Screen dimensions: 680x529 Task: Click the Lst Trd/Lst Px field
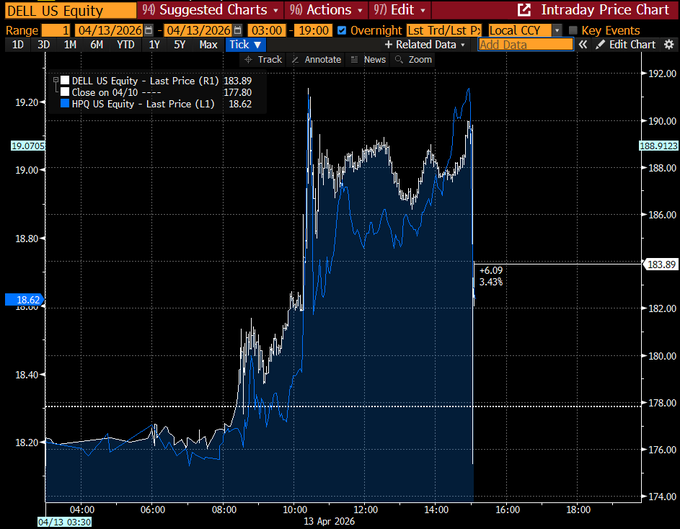pos(444,30)
